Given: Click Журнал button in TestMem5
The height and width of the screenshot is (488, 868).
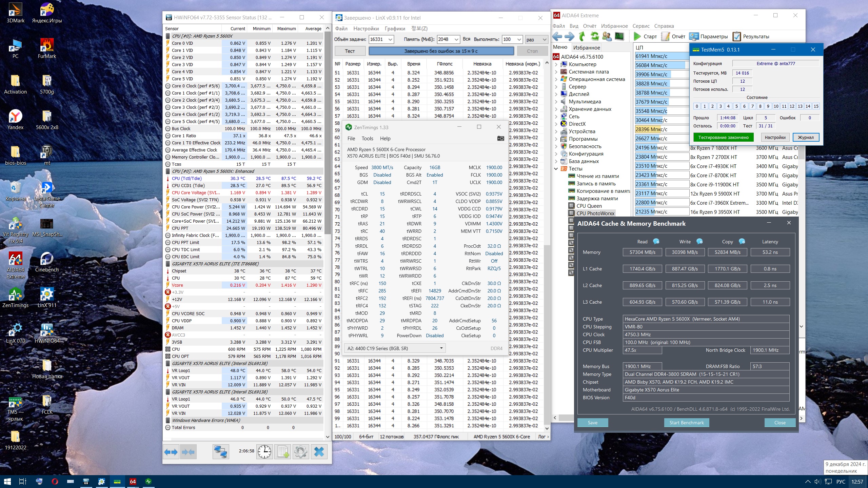Looking at the screenshot, I should [x=805, y=137].
